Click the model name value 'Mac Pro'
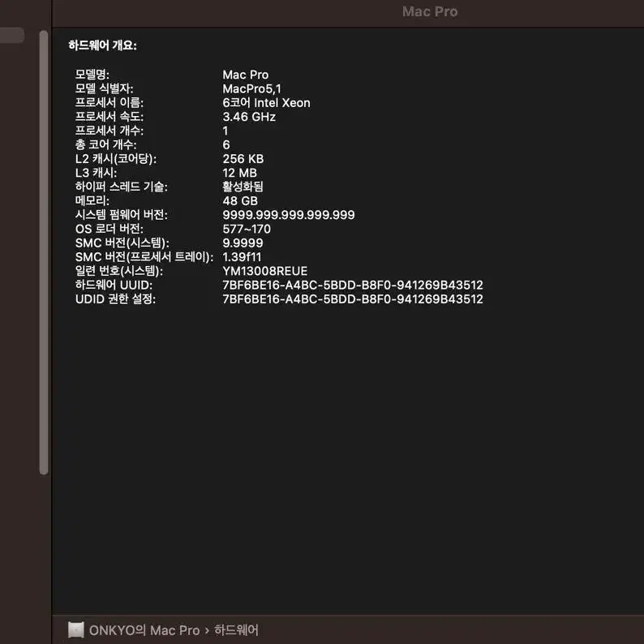Image resolution: width=644 pixels, height=644 pixels. 246,75
